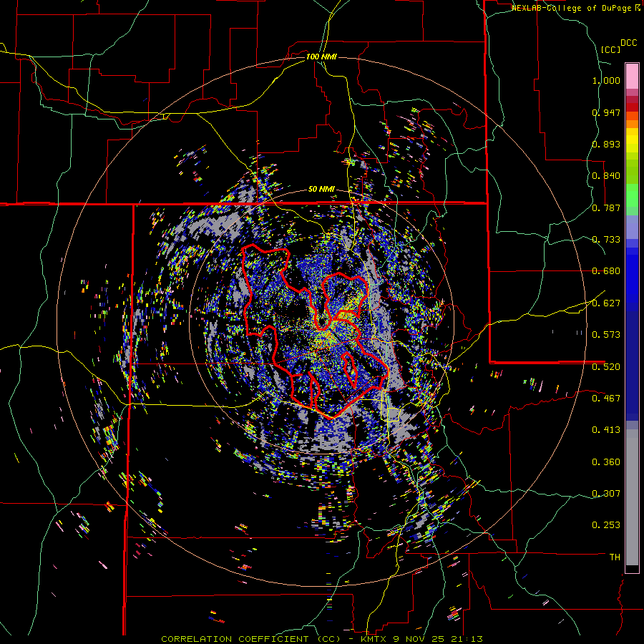Click the 1.000 value on the color scale

tap(606, 80)
